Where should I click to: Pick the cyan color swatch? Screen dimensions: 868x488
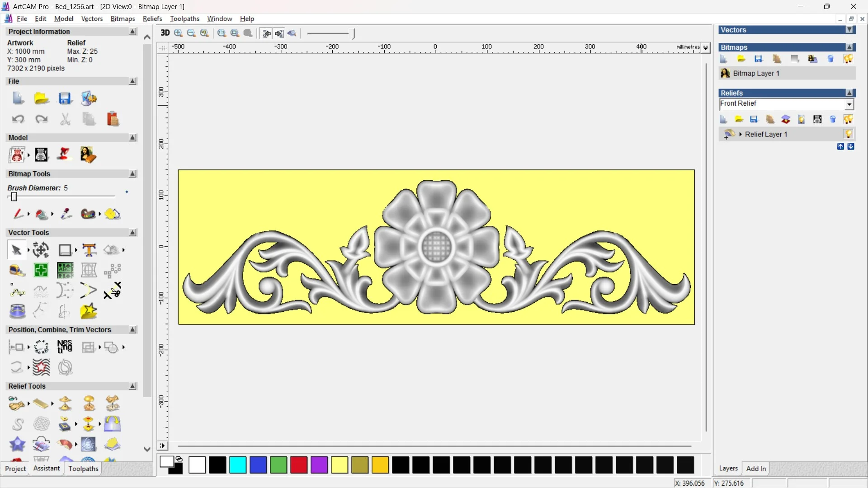click(x=238, y=465)
